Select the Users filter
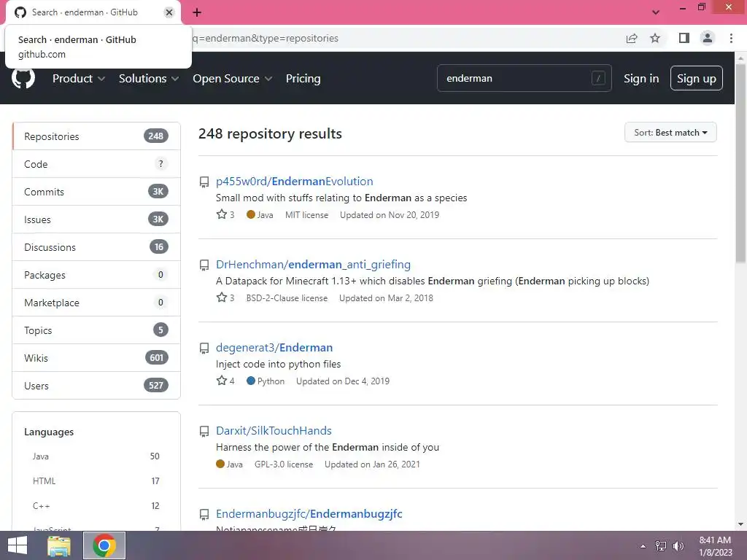 click(x=96, y=385)
